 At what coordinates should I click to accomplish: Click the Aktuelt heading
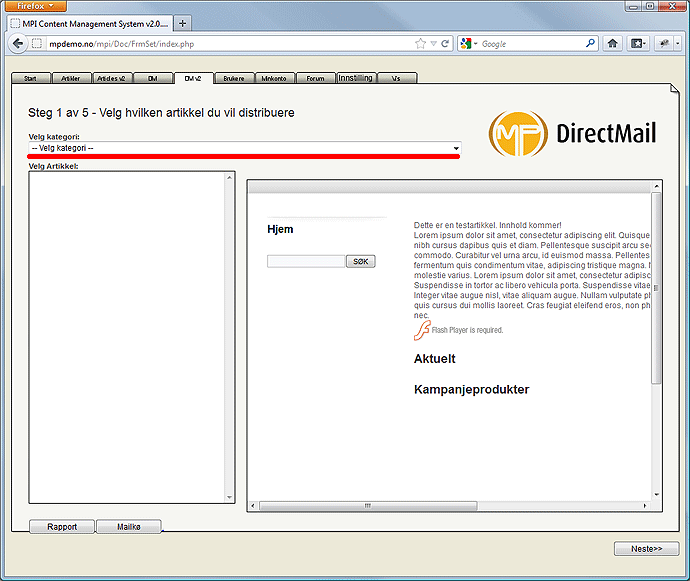click(434, 359)
